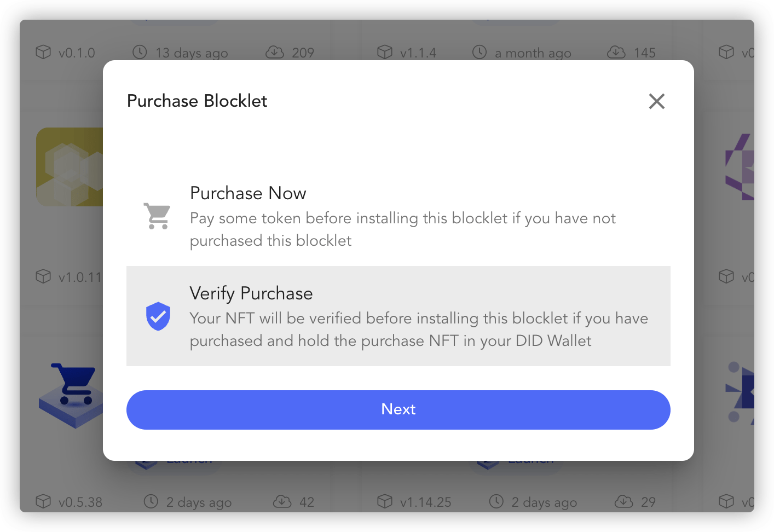Click the clock icon beside 13 days ago
This screenshot has height=532, width=774.
coord(140,52)
